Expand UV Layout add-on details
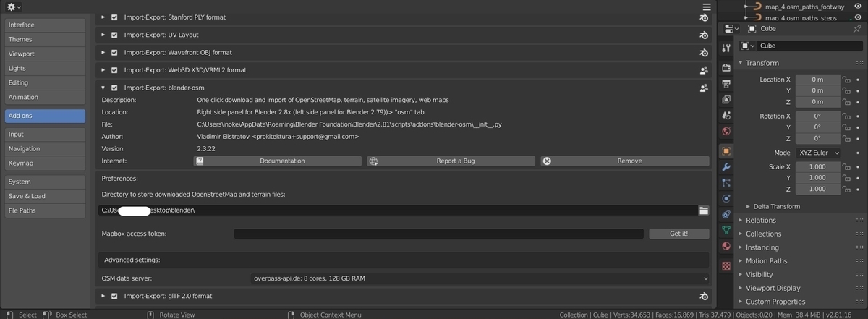 (103, 35)
